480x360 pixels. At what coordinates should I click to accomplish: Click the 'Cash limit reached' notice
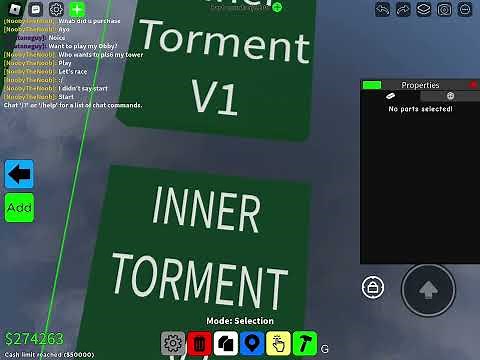[x=49, y=355]
